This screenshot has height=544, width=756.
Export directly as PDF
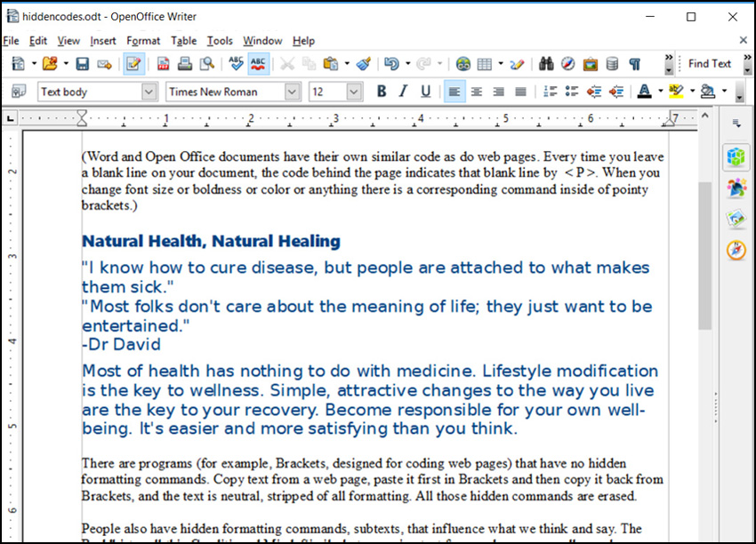(x=163, y=64)
